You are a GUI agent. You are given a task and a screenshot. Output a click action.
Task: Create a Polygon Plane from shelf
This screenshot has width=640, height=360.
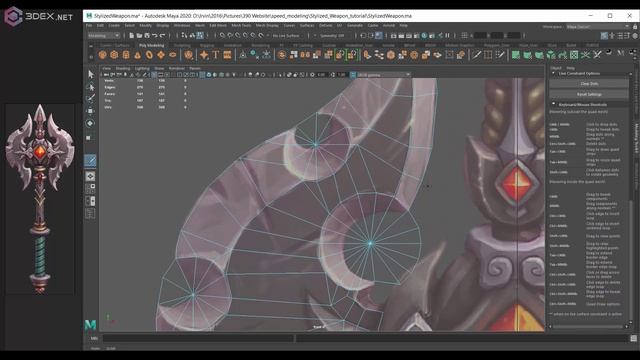(x=161, y=55)
